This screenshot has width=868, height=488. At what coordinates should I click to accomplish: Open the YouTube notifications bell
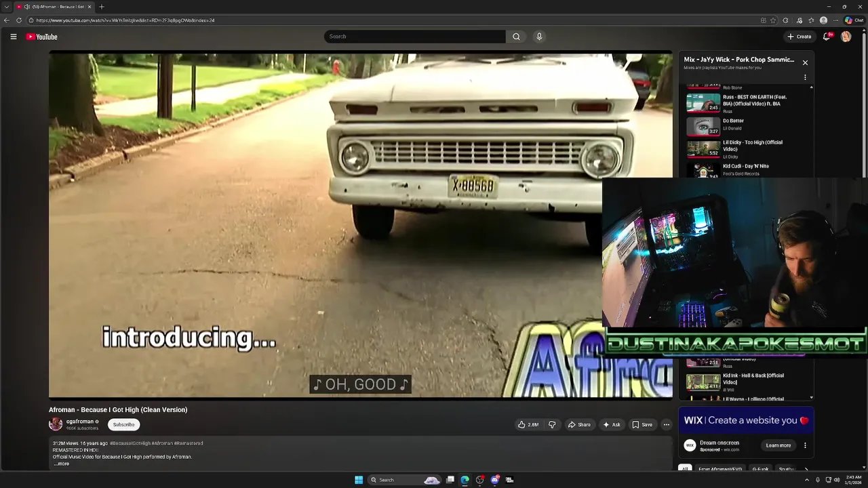pyautogui.click(x=826, y=37)
